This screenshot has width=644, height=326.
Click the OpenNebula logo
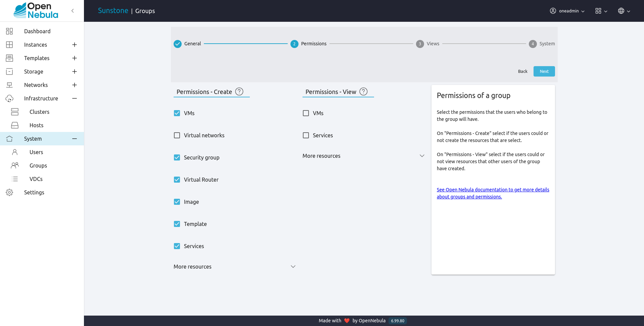coord(36,10)
